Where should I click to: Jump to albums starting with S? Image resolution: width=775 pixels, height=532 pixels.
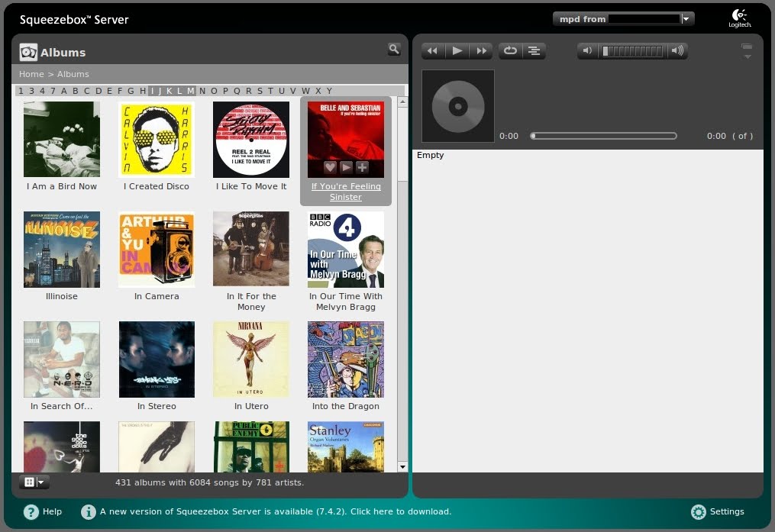coord(260,91)
